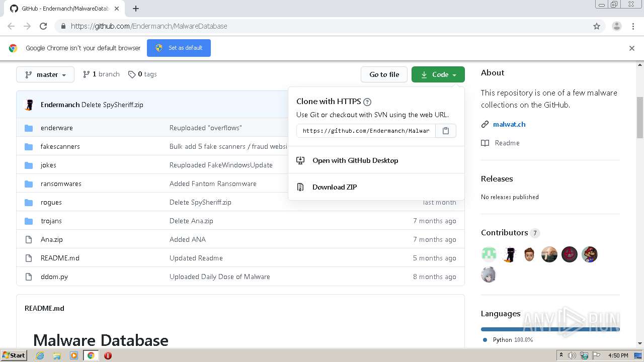Click the enderware folder icon
The image size is (644, 362).
[29, 128]
